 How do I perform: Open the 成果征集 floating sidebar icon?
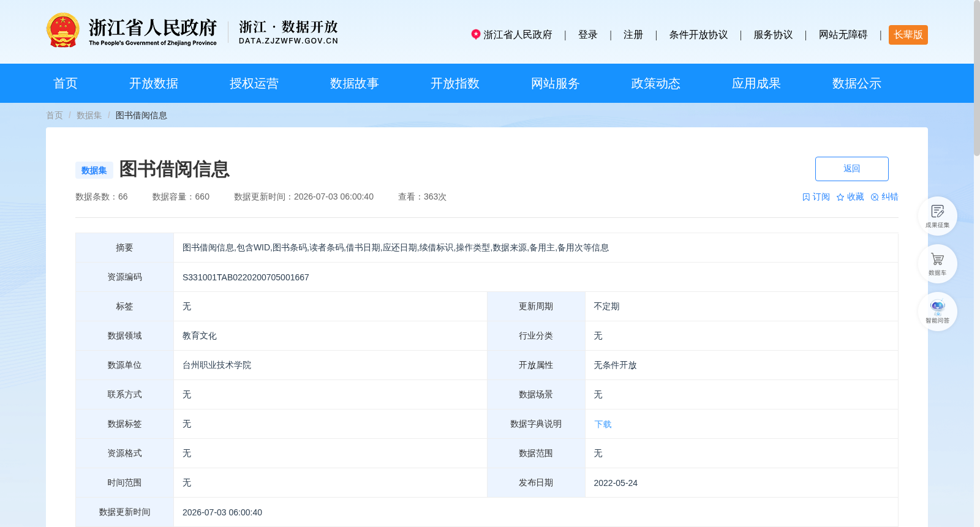point(937,216)
